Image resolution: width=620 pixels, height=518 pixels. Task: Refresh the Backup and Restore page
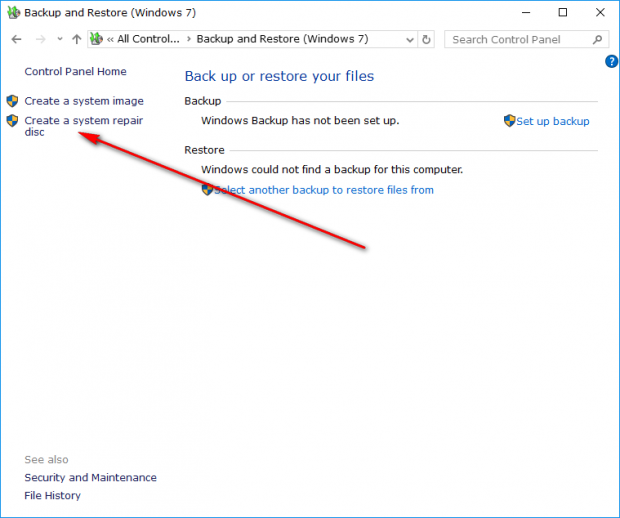[x=426, y=40]
